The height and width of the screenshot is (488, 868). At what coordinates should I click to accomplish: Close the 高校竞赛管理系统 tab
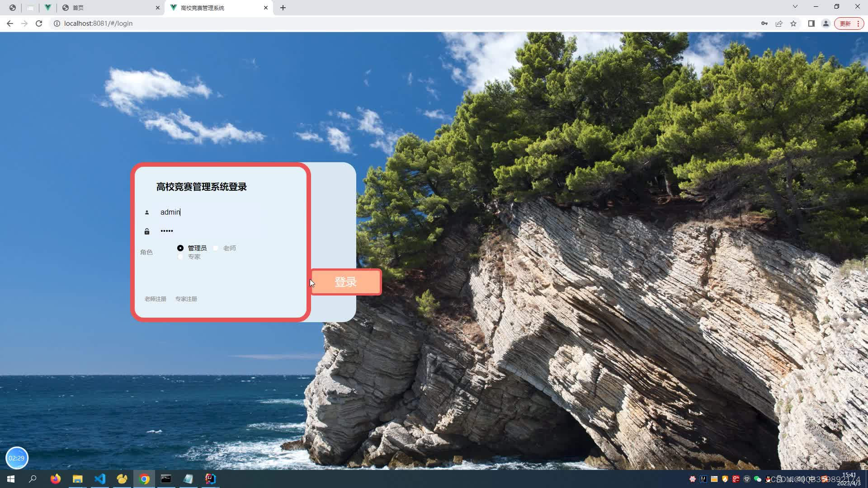[266, 8]
